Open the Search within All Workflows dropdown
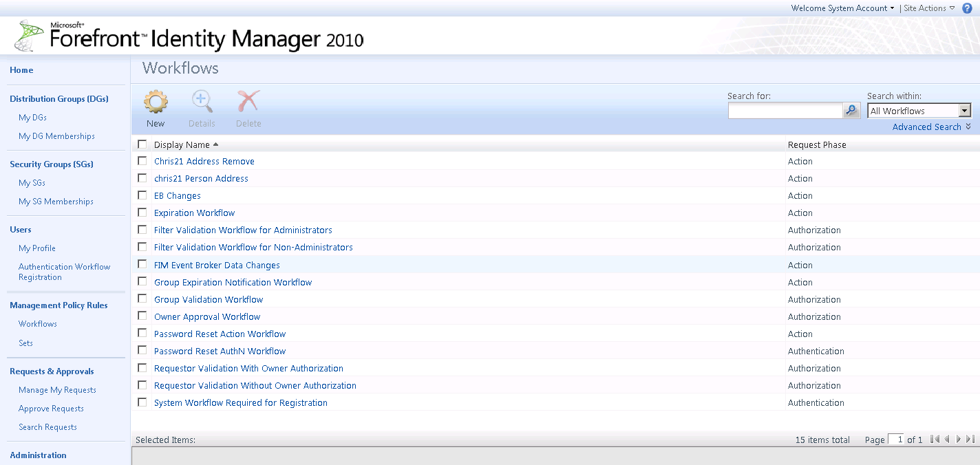 tap(919, 111)
